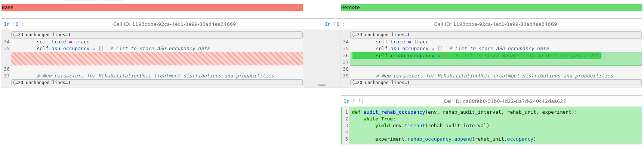Click experiment.rehab_occupancy.append line
644x147 pixels.
coord(456,139)
